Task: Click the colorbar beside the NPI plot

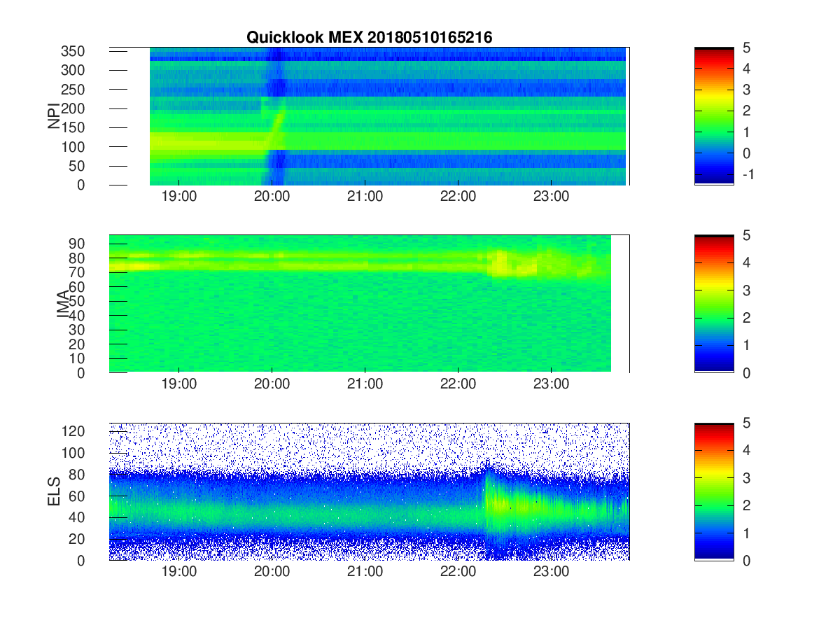Action: (x=714, y=116)
